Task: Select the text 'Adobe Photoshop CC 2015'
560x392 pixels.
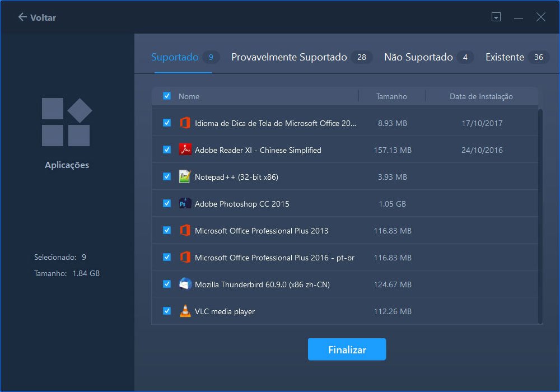Action: coord(242,204)
